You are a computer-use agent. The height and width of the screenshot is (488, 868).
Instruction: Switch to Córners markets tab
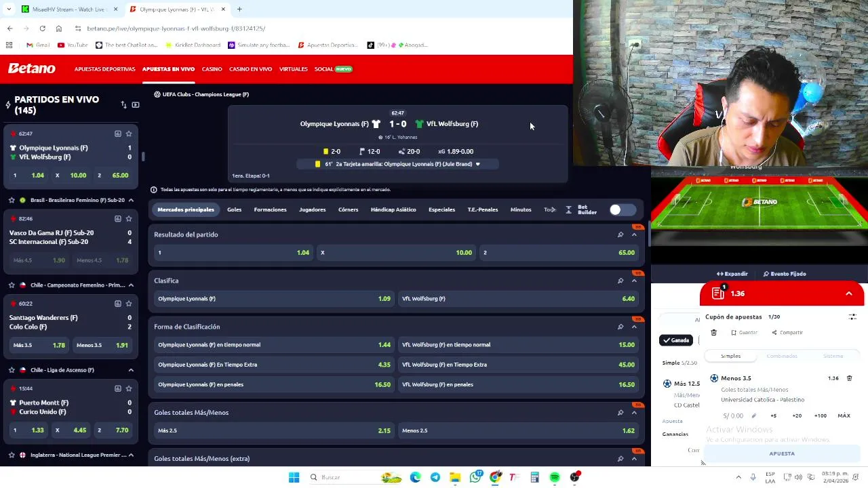click(348, 209)
